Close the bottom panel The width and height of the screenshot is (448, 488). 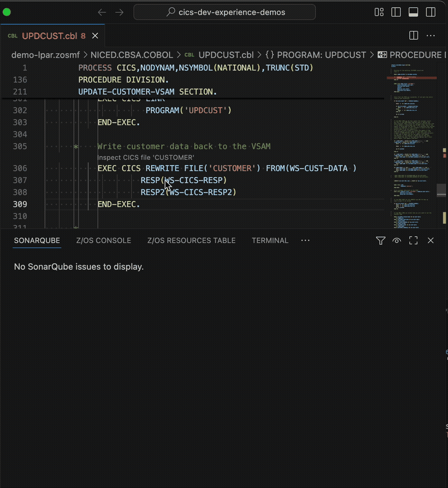click(431, 240)
